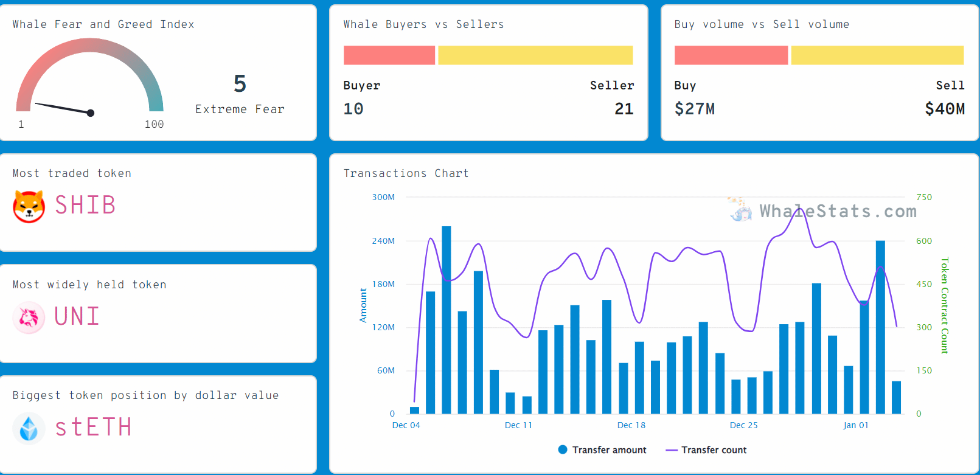
Task: Click the gauge needle pivot dot
Action: [91, 113]
